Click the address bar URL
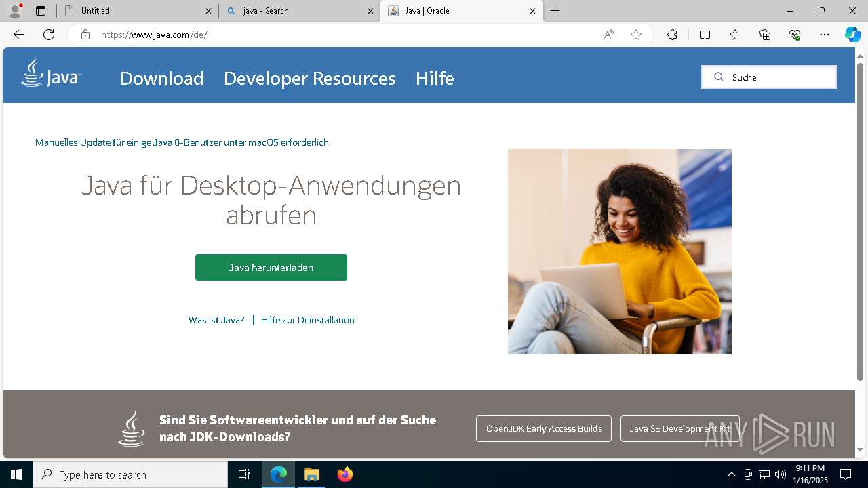 coord(154,35)
